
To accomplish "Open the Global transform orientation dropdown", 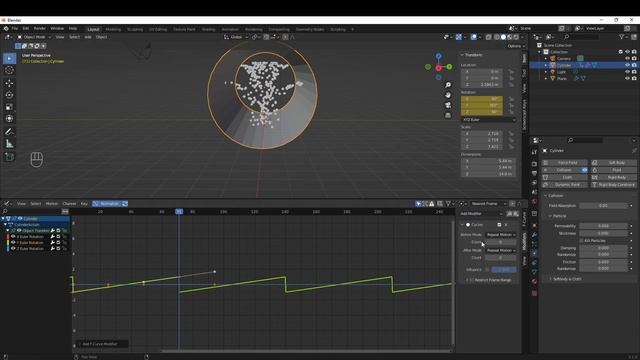I will point(236,37).
